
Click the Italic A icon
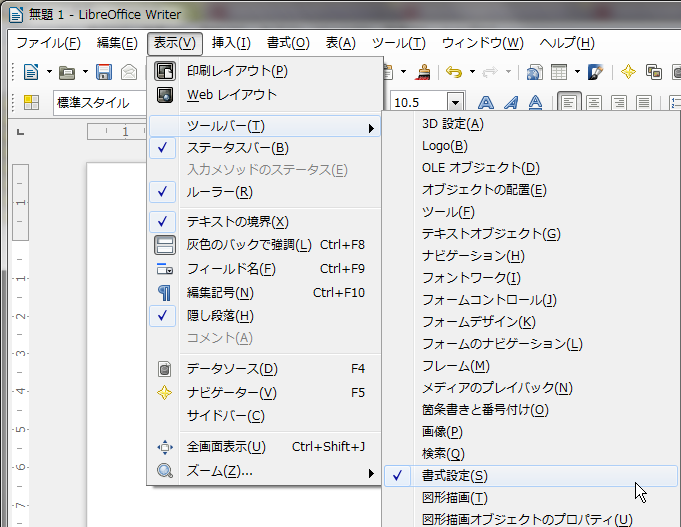point(511,103)
